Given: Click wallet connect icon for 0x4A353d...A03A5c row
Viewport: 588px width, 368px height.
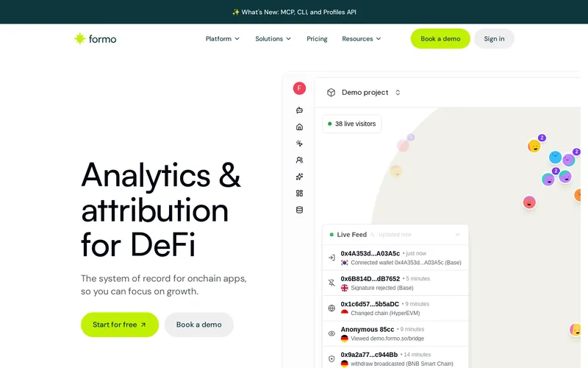Looking at the screenshot, I should click(331, 258).
